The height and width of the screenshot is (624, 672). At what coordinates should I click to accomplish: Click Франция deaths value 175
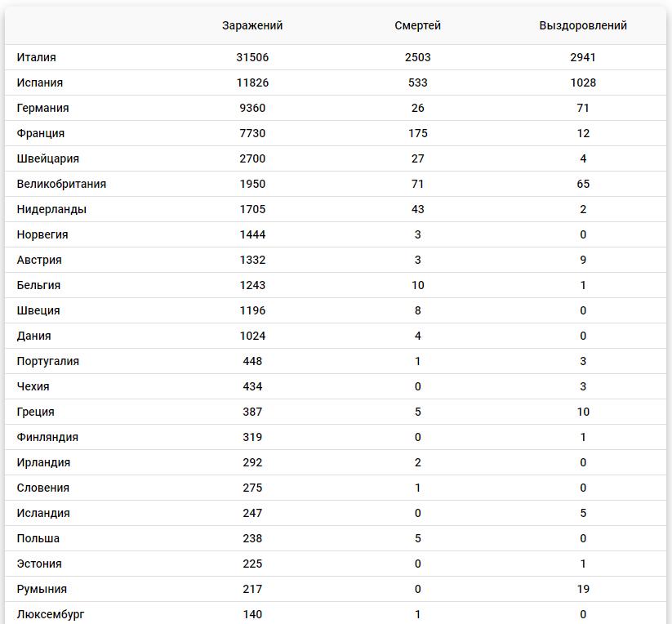pyautogui.click(x=418, y=133)
